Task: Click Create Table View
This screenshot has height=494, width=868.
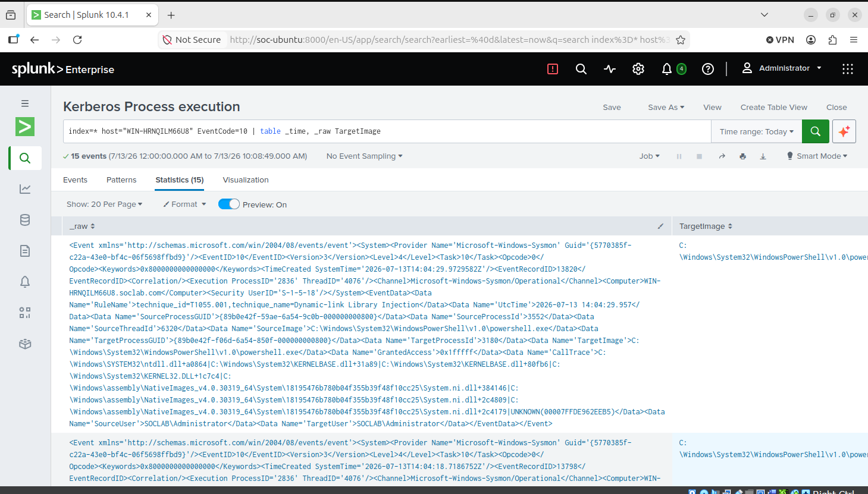Action: point(773,108)
